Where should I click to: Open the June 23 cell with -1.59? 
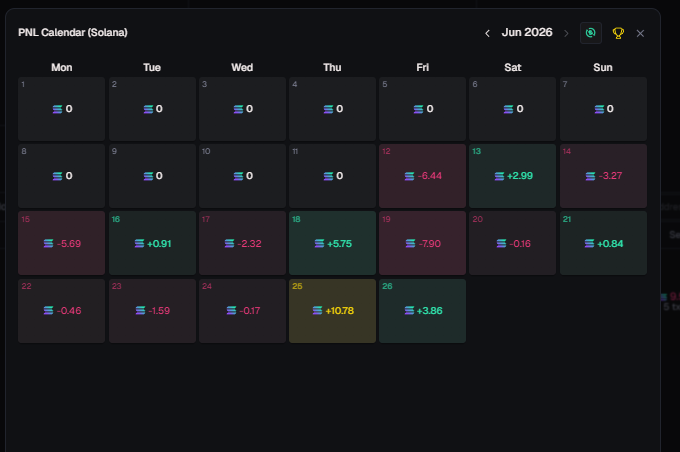(x=153, y=311)
